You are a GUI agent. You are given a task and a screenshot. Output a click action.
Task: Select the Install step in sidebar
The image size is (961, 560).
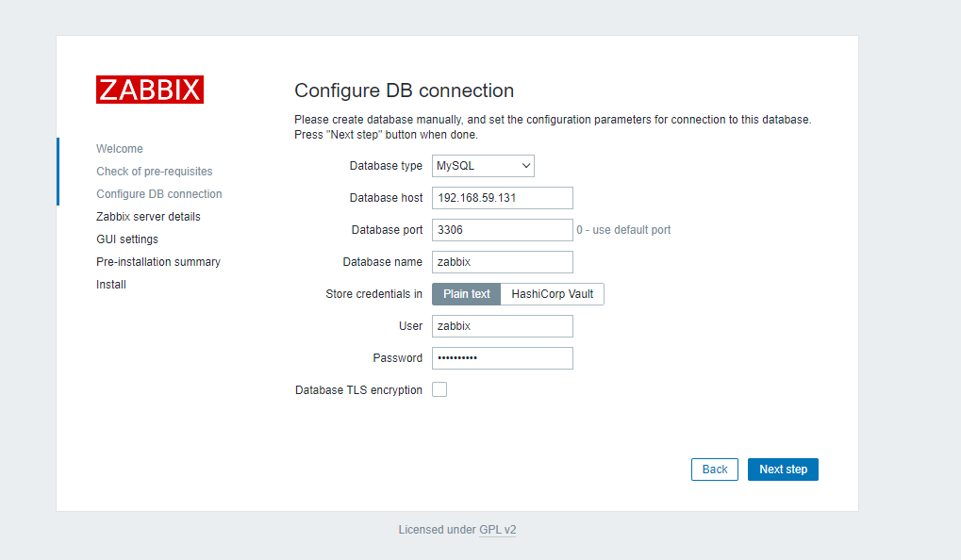click(111, 285)
